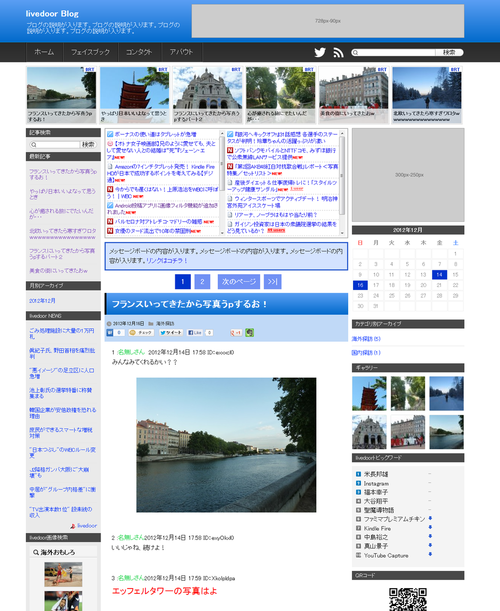
Task: Click the リンクはコチラ！ link in the message board
Action: point(167,261)
